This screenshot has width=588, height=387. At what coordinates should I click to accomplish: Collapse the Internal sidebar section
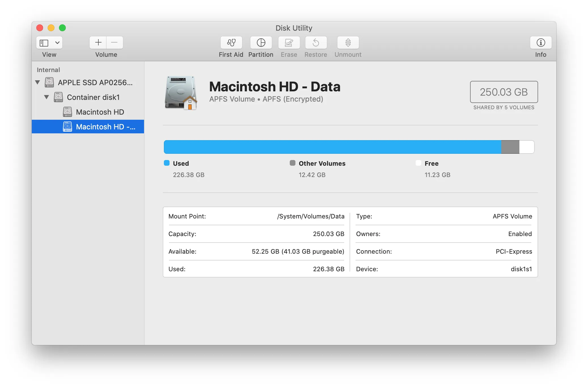(x=49, y=69)
